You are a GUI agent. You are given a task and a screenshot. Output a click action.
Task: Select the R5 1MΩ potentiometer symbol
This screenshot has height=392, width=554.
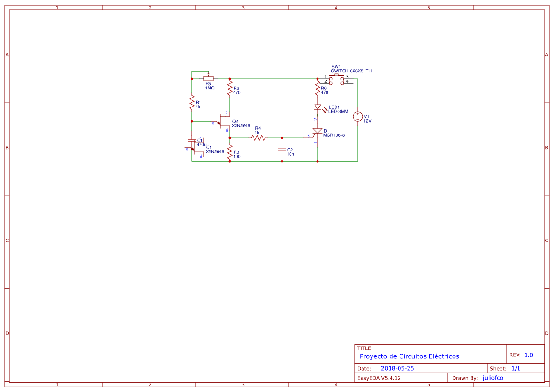[209, 78]
